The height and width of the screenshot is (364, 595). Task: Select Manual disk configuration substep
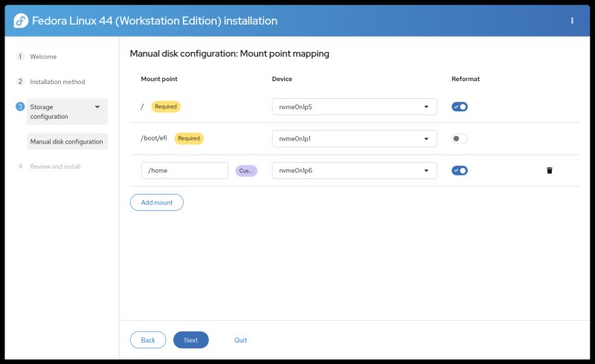coord(67,141)
